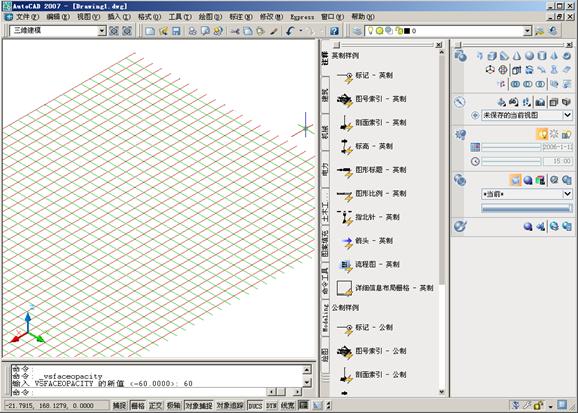
Task: Toggle 对象捕捉 object snap
Action: 199,406
